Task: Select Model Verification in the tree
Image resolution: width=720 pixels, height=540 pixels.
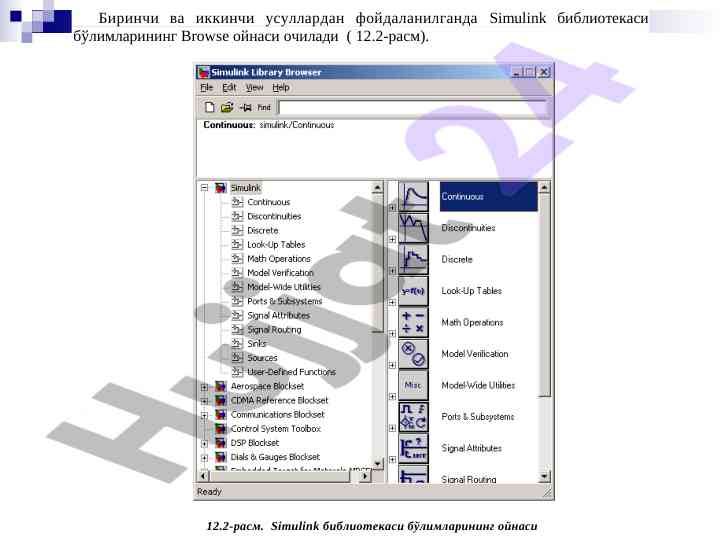Action: (x=280, y=273)
